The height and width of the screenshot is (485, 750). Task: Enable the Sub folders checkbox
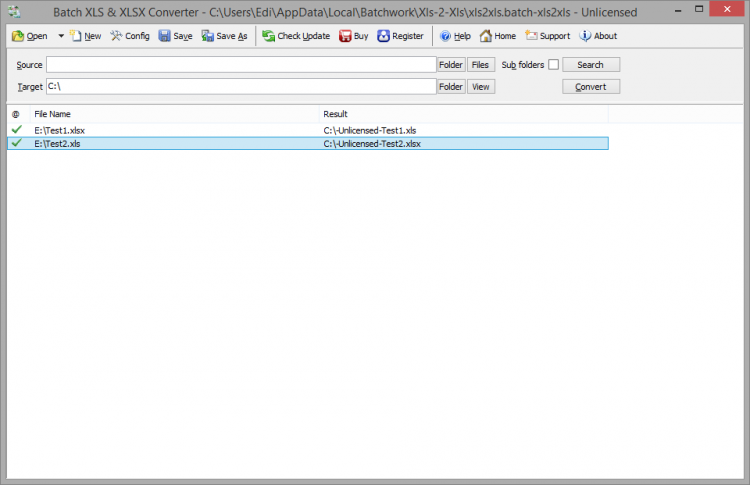pyautogui.click(x=553, y=65)
